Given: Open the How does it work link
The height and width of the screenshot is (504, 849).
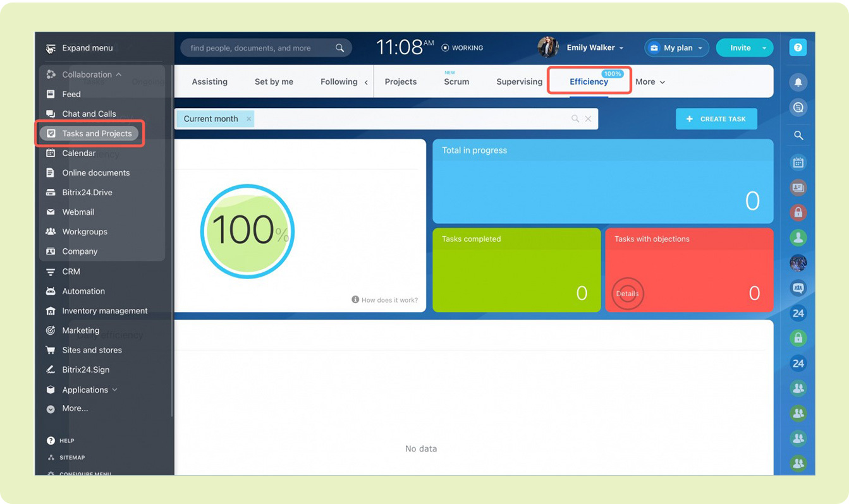Looking at the screenshot, I should click(384, 300).
